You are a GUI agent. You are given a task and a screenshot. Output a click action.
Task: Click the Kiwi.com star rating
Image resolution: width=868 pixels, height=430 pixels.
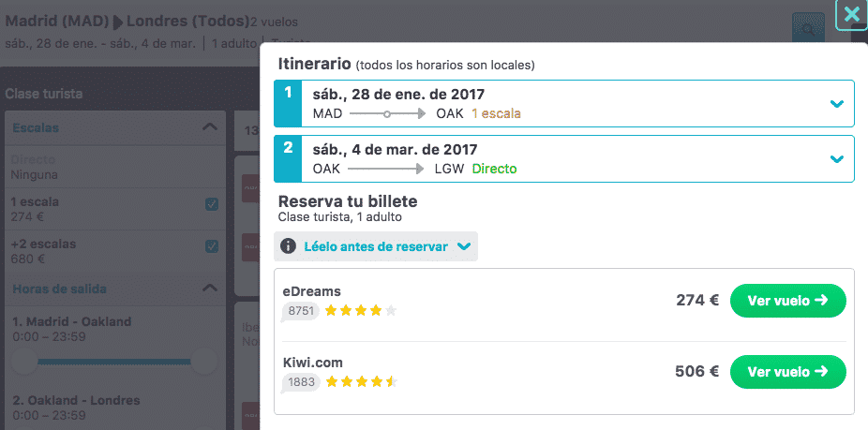360,382
